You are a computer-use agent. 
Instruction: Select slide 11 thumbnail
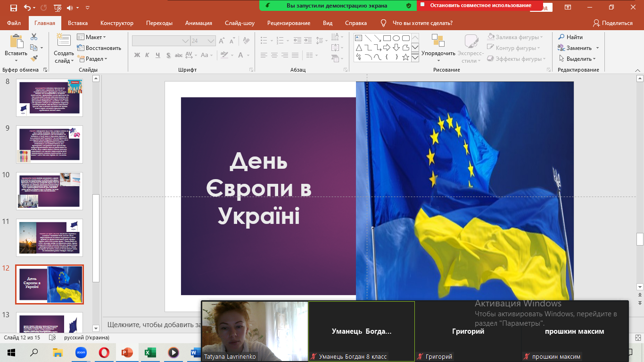(50, 238)
